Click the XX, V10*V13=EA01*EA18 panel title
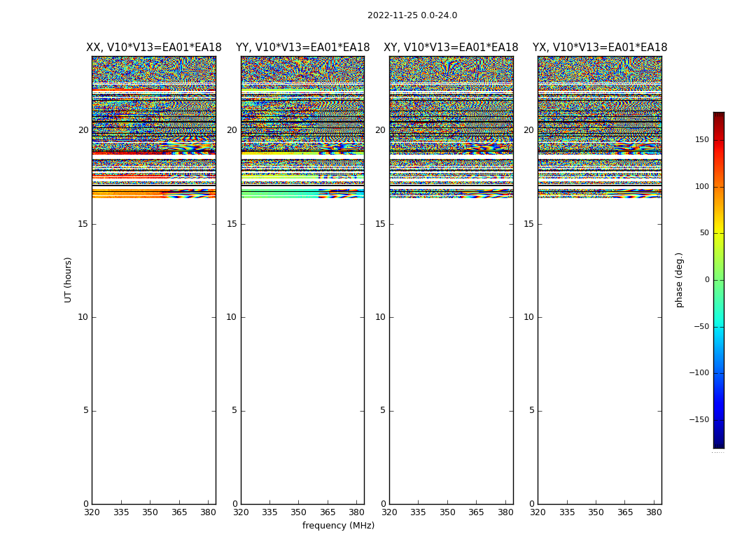The height and width of the screenshot is (560, 735). (x=154, y=48)
